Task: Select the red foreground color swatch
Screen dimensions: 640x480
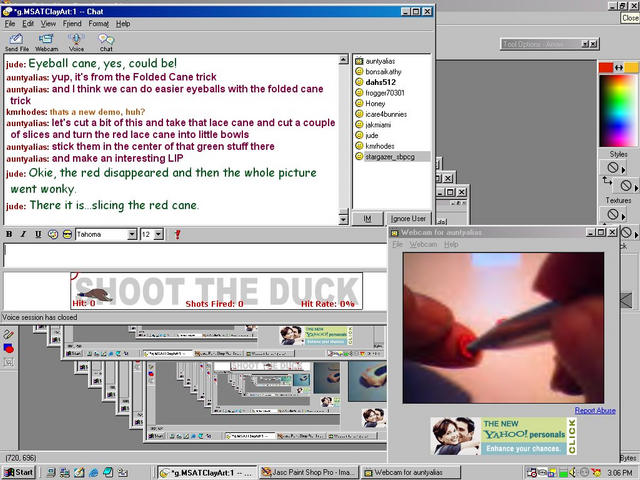Action: (x=606, y=68)
